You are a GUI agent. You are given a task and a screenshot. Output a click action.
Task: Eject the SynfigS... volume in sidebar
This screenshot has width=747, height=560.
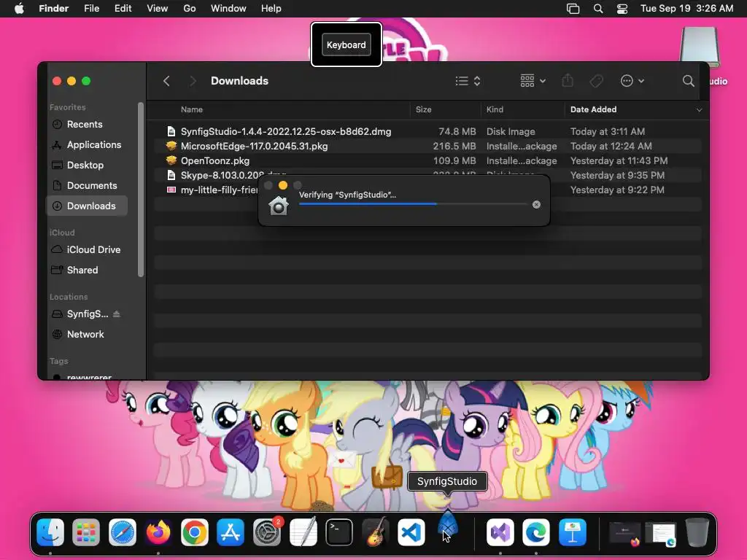click(x=117, y=314)
